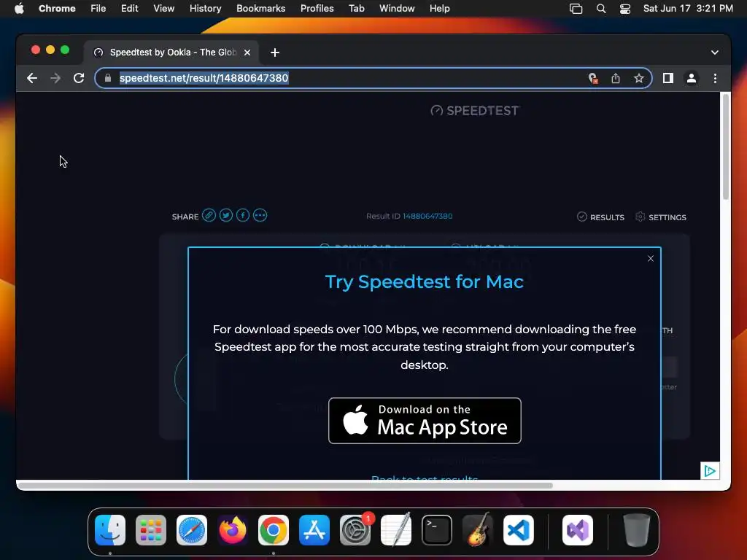This screenshot has width=747, height=560.
Task: Open the View menu
Action: [x=163, y=9]
